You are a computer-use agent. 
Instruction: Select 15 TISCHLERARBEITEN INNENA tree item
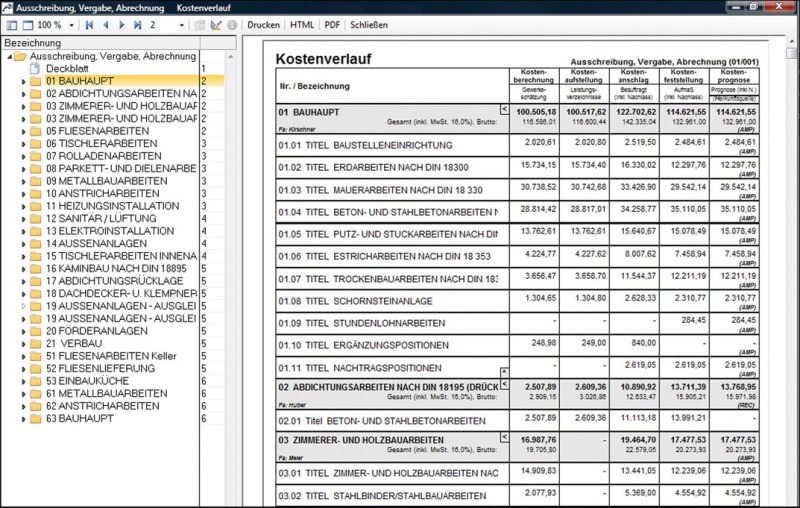click(x=121, y=256)
